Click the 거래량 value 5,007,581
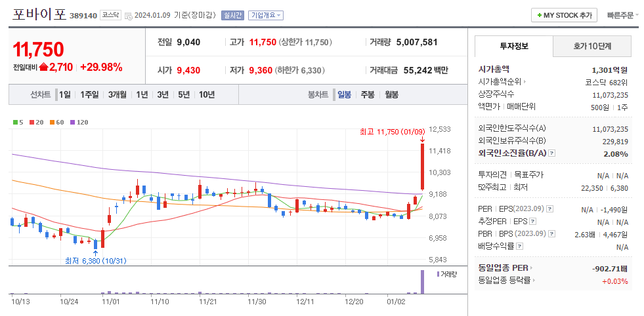Screen dimensions: 644x316 click(x=417, y=42)
